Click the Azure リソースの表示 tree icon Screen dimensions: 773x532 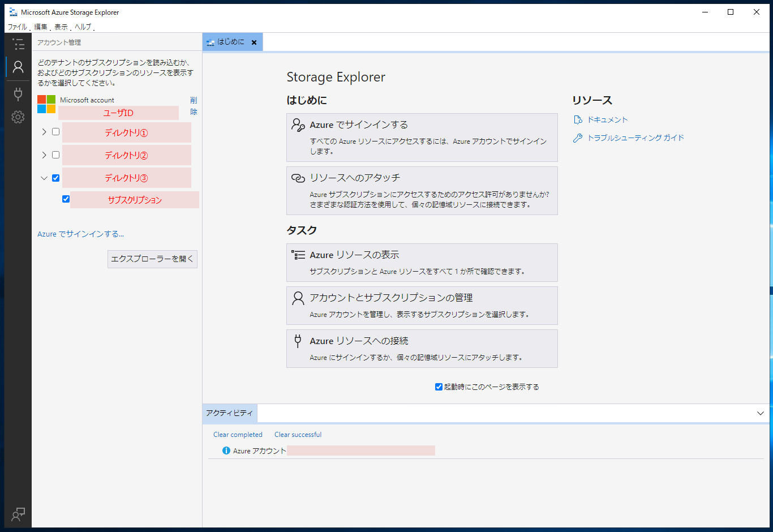298,255
